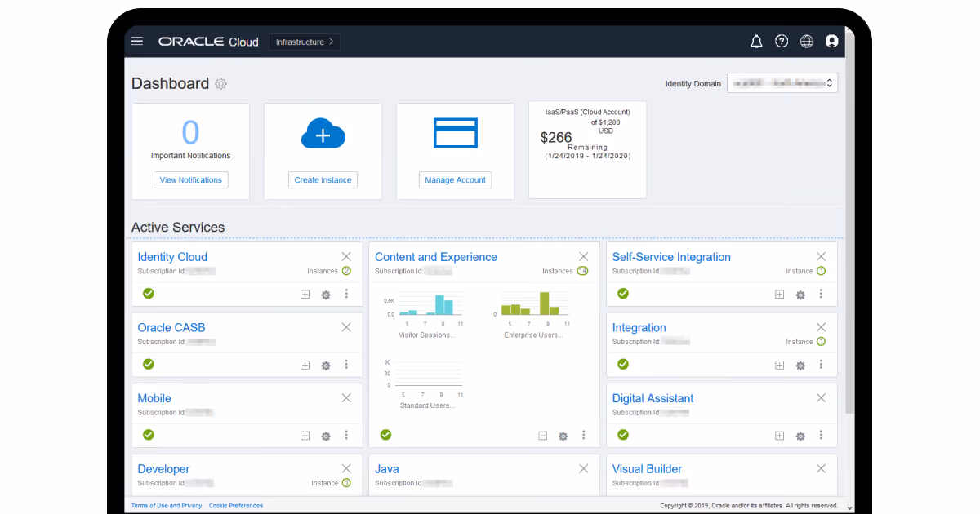Open settings gear on Self-Service Integration tile
980x514 pixels.
[800, 295]
